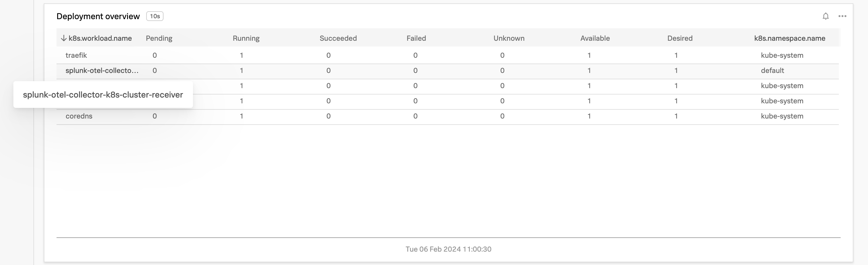The width and height of the screenshot is (868, 265).
Task: Sort by the Desired column header
Action: tap(680, 38)
